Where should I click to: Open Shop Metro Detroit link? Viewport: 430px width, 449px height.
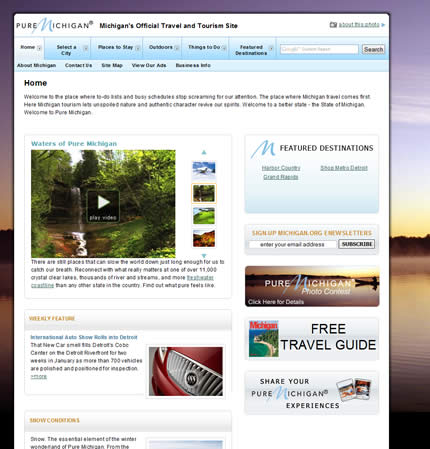pos(344,168)
